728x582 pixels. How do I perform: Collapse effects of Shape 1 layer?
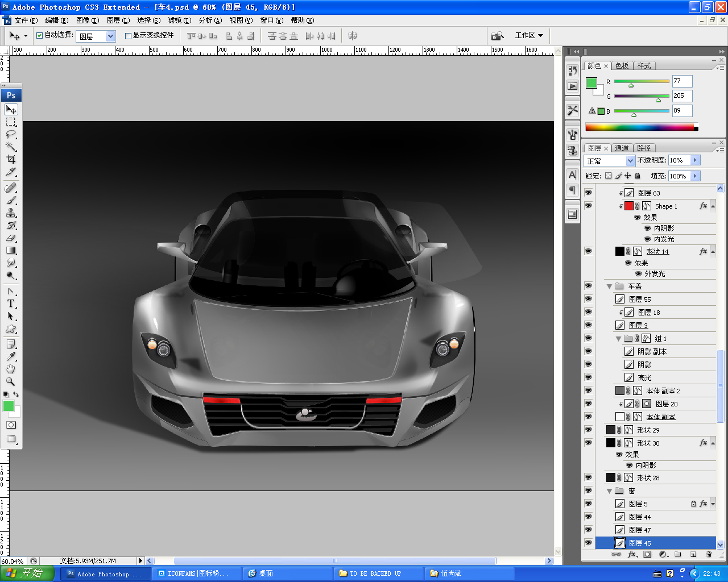[x=713, y=206]
